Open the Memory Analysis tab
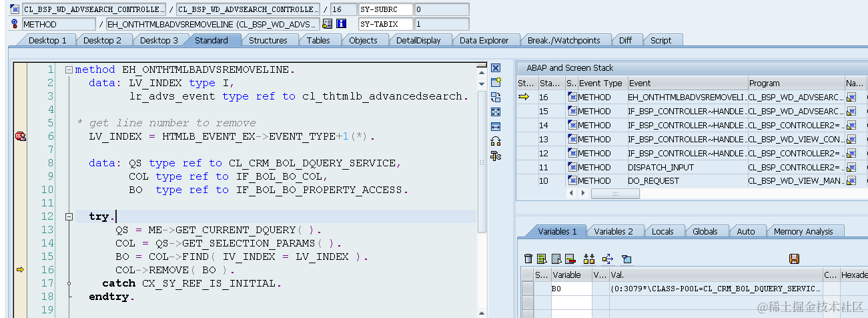The width and height of the screenshot is (868, 318). tap(803, 231)
